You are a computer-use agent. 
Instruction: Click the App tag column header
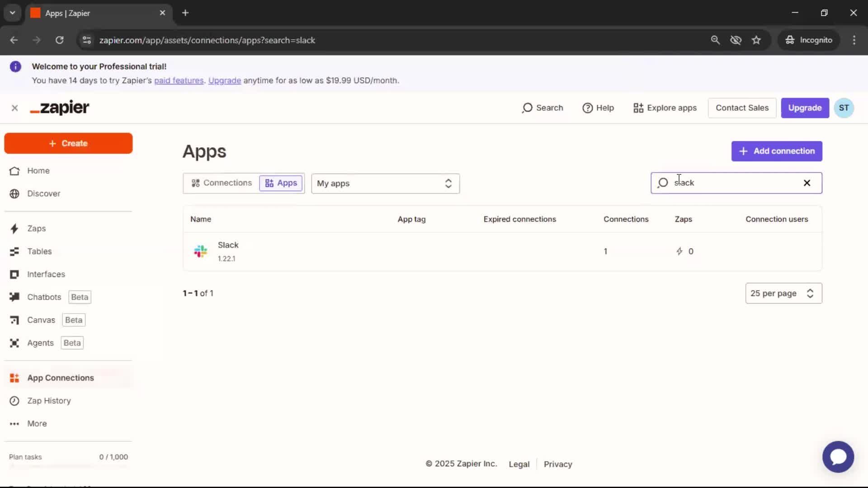pyautogui.click(x=411, y=219)
